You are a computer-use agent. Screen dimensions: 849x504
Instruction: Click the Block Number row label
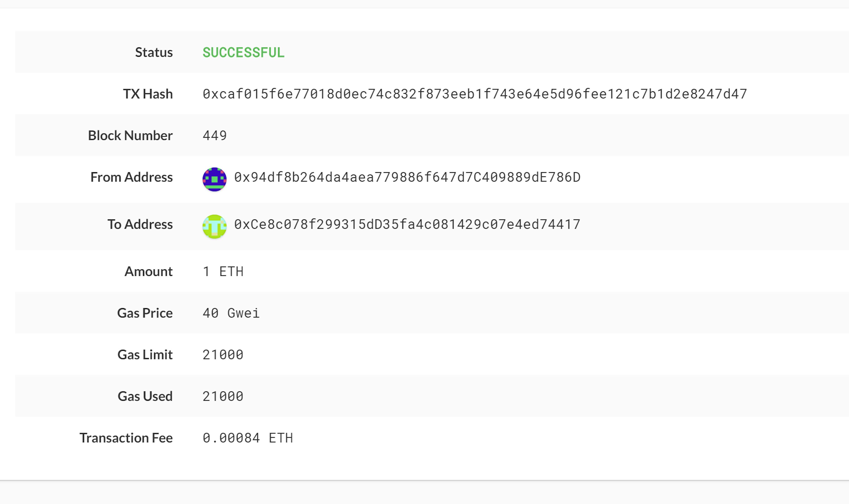pos(130,136)
